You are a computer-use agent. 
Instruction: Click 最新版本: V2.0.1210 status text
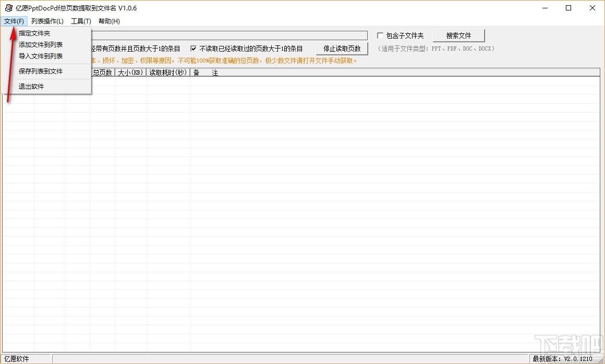[x=563, y=359]
